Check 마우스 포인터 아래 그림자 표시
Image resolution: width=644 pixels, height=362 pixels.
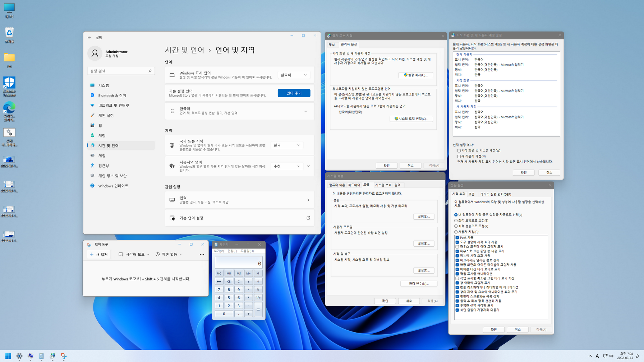click(457, 247)
